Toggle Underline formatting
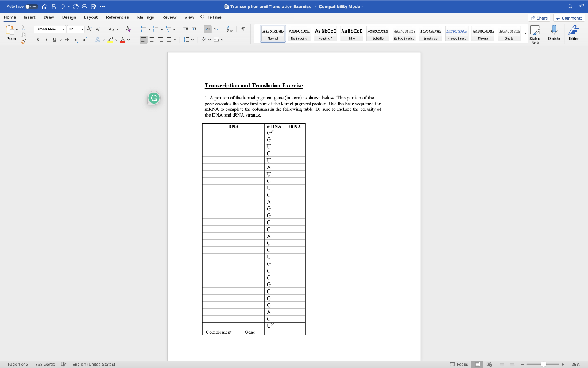Image resolution: width=588 pixels, height=368 pixels. [55, 40]
